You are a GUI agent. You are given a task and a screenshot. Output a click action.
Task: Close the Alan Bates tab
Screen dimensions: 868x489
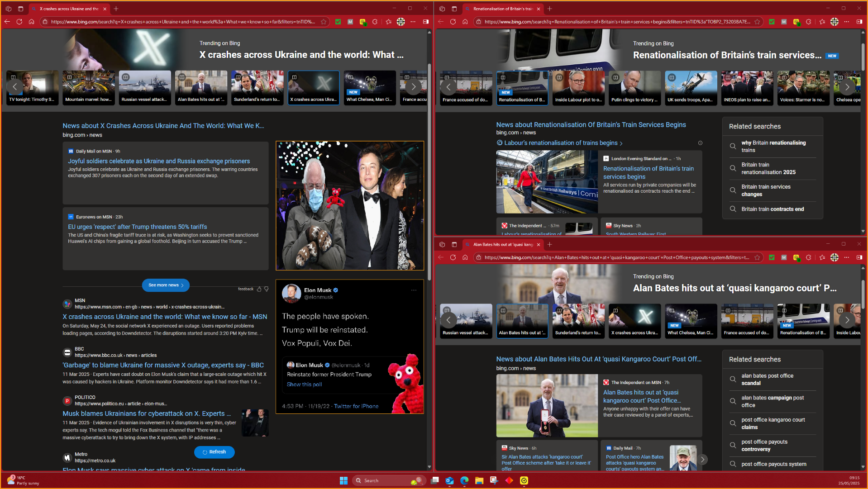click(x=538, y=245)
